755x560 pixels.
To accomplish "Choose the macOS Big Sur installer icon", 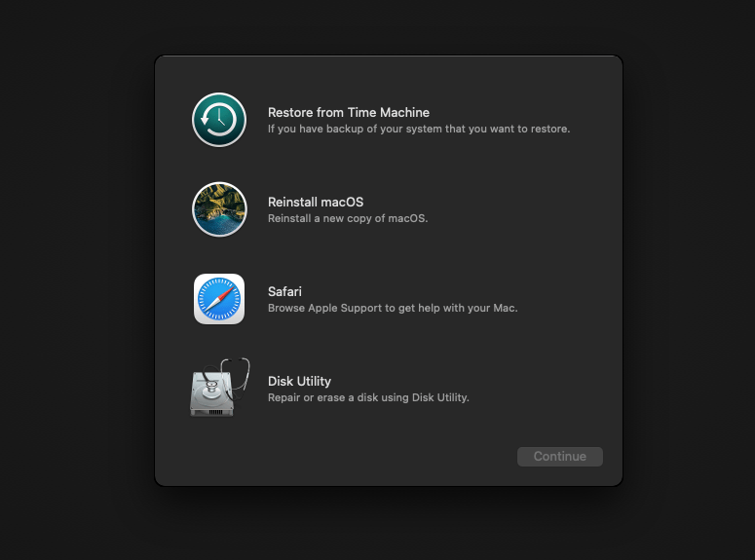I will (x=219, y=209).
